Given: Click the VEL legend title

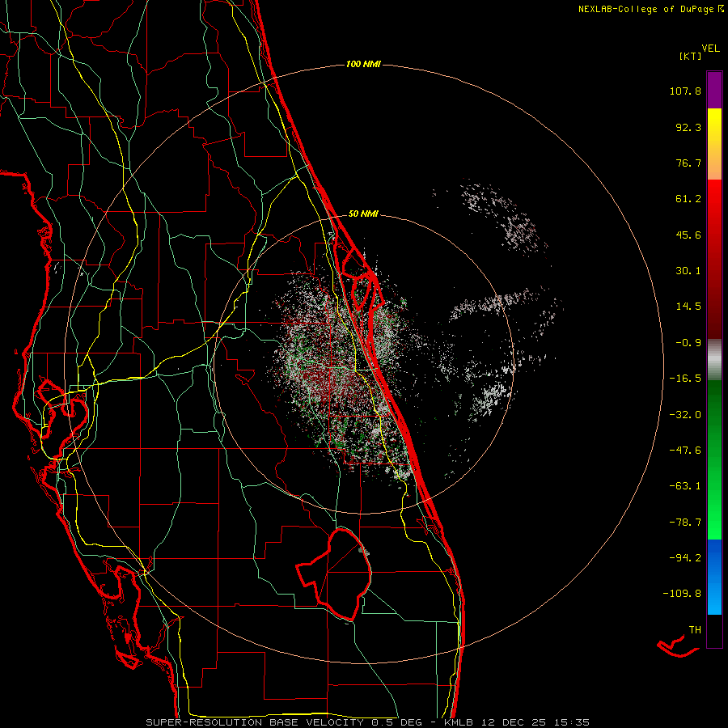Looking at the screenshot, I should (710, 49).
